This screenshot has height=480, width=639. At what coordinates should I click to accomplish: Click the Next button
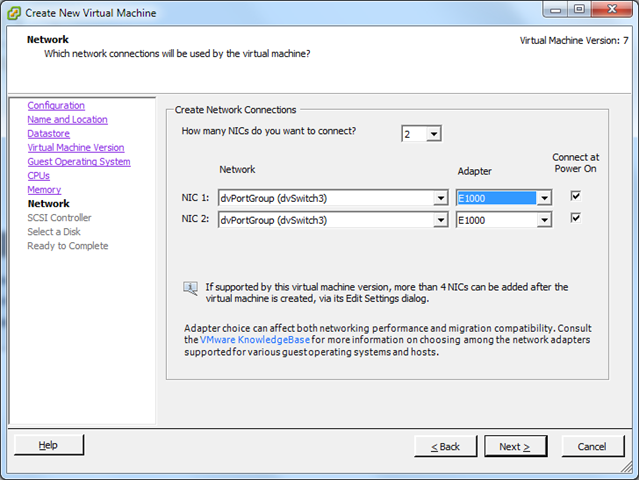coord(515,446)
